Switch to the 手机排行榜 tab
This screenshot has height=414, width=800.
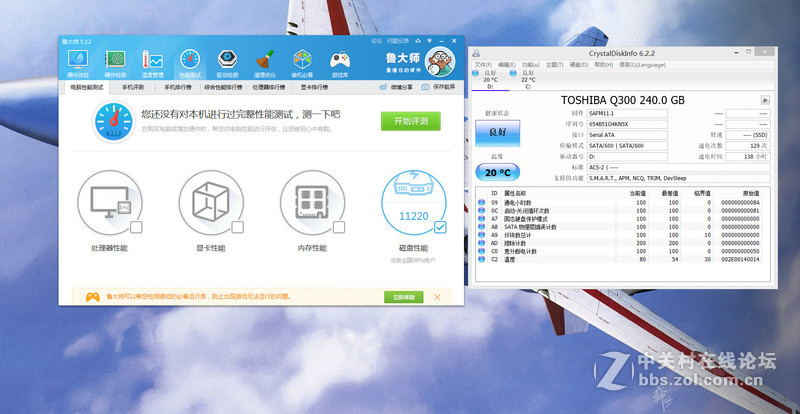click(178, 87)
